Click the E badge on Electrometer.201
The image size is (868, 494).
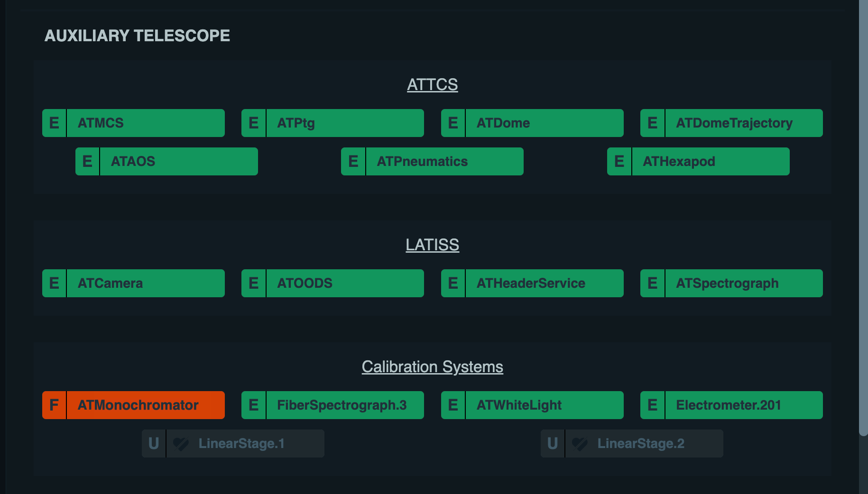point(652,405)
